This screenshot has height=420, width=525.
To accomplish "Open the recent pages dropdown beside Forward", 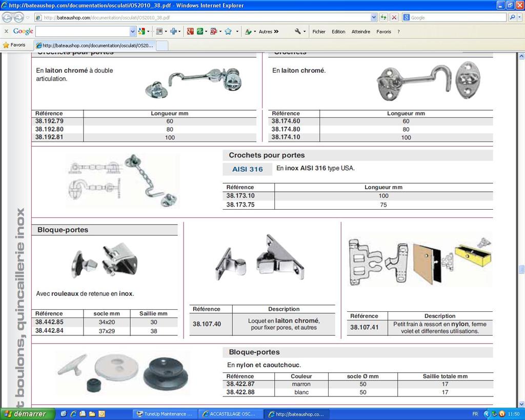I will 28,17.
